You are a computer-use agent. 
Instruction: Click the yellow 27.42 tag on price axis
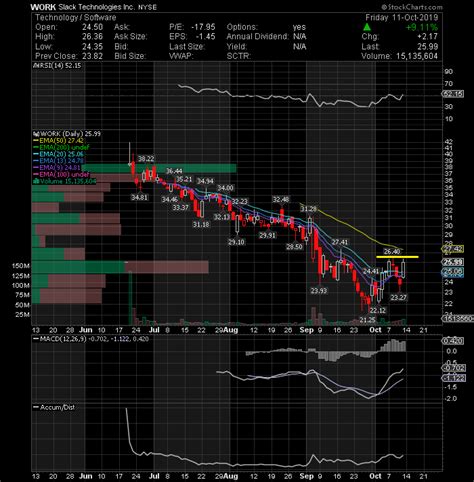coord(452,249)
